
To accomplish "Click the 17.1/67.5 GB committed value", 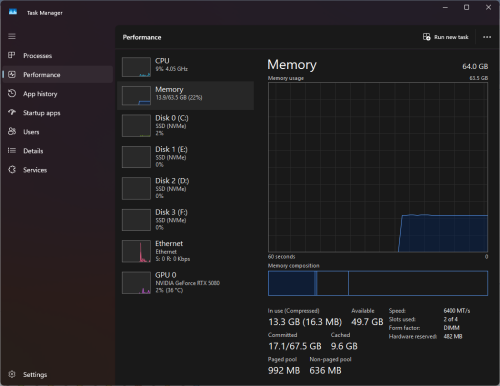I will pos(295,346).
